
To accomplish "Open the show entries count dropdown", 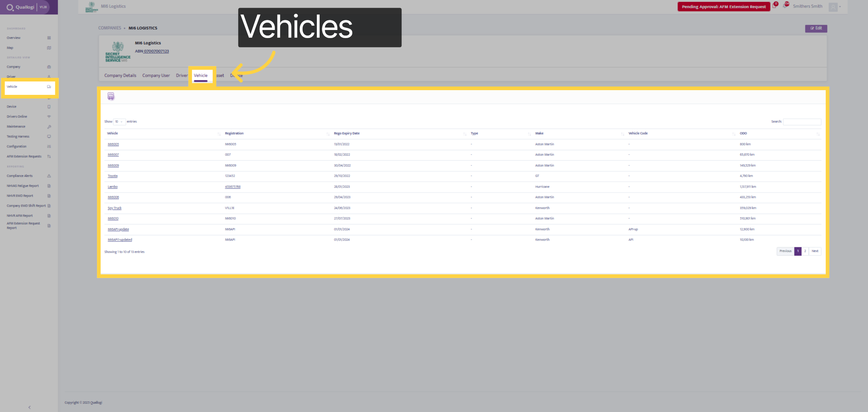I will (x=119, y=122).
